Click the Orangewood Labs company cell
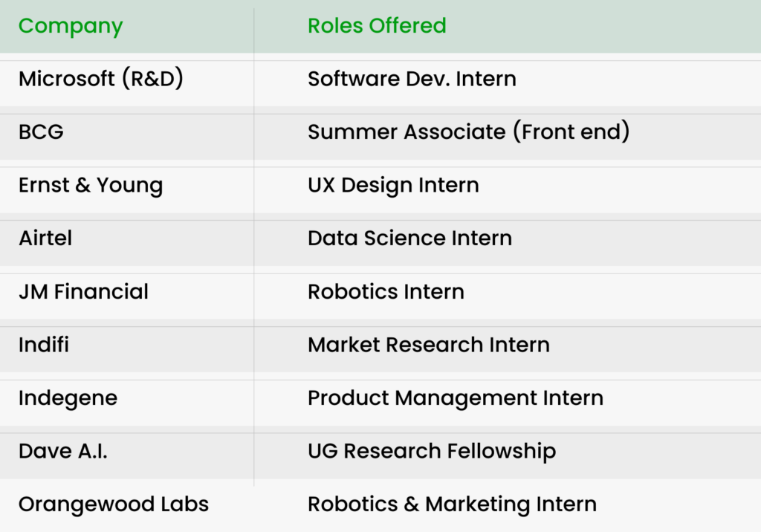This screenshot has height=532, width=761. pyautogui.click(x=114, y=505)
